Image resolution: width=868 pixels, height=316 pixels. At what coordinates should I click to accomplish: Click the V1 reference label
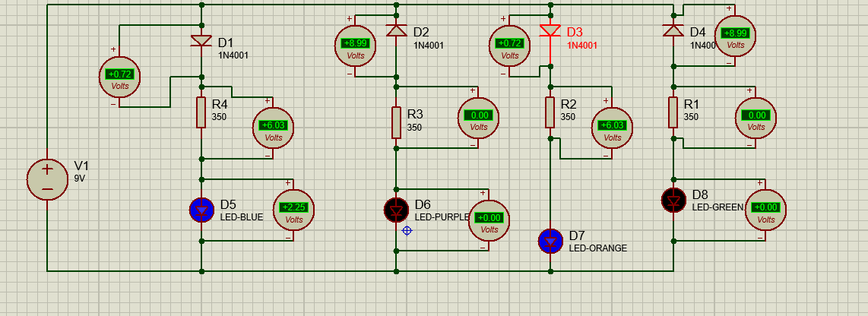point(81,166)
